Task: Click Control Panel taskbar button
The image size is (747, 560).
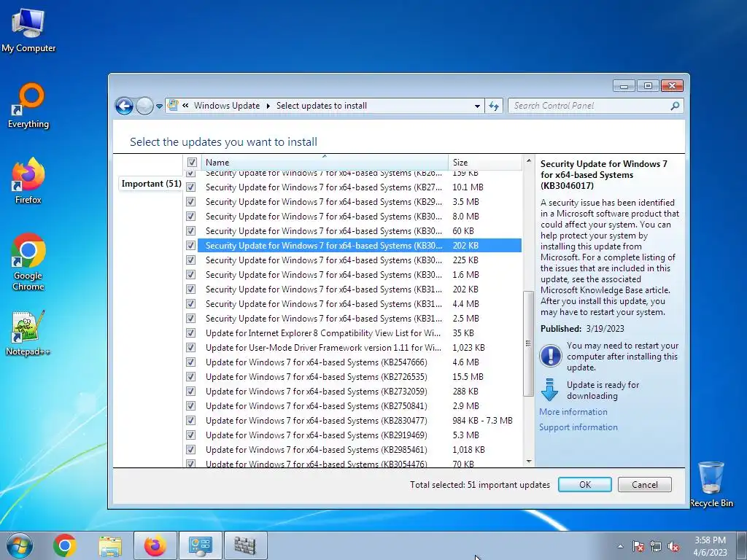Action: [200, 545]
